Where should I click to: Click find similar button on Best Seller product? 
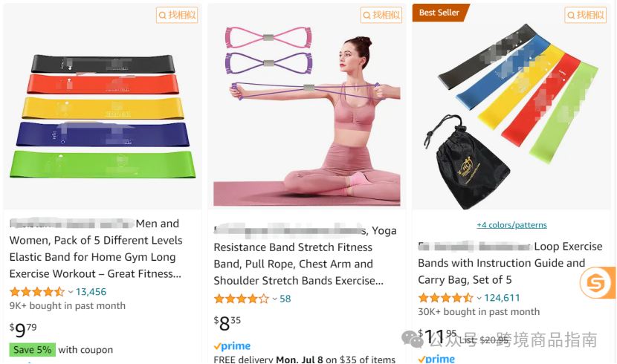(585, 15)
